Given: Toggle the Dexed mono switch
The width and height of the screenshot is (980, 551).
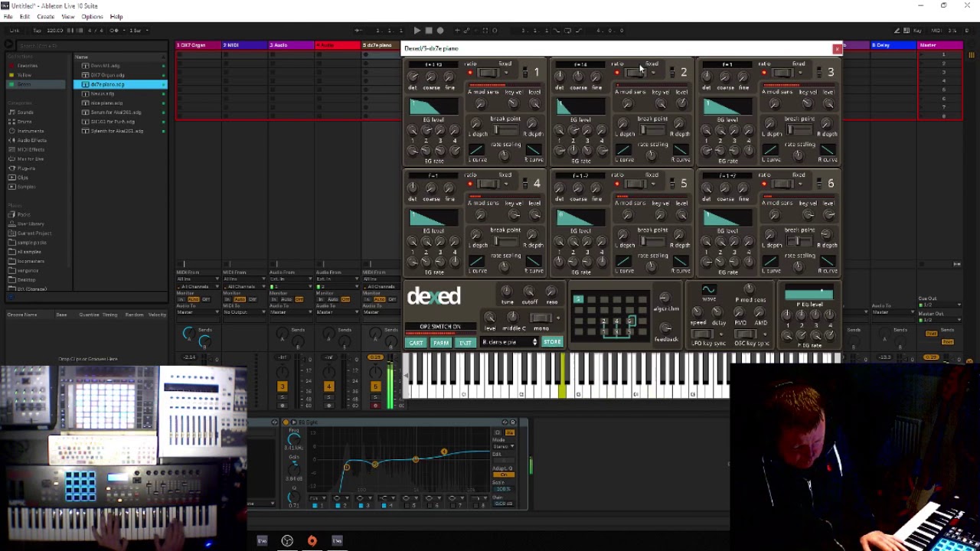Looking at the screenshot, I should pyautogui.click(x=541, y=318).
